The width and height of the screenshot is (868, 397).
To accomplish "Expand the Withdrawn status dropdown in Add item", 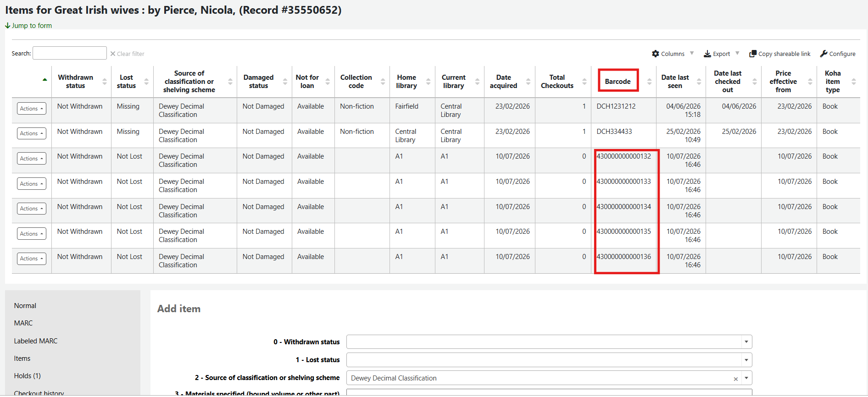I will point(746,342).
